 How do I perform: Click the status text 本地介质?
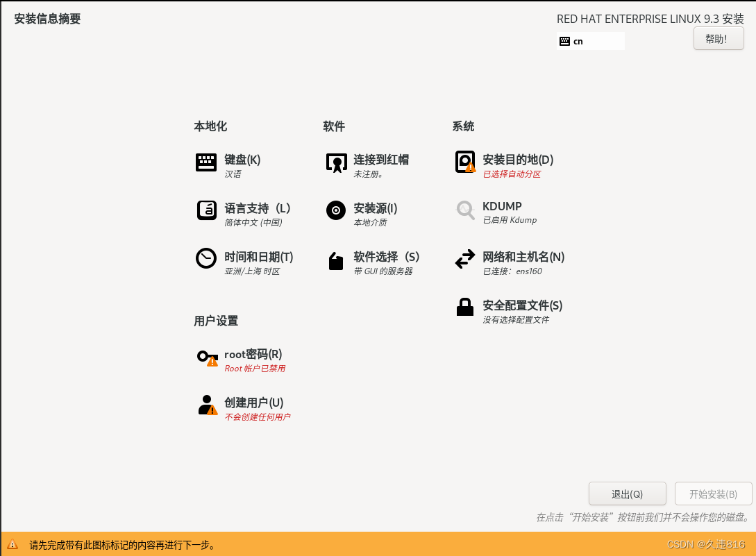[370, 223]
